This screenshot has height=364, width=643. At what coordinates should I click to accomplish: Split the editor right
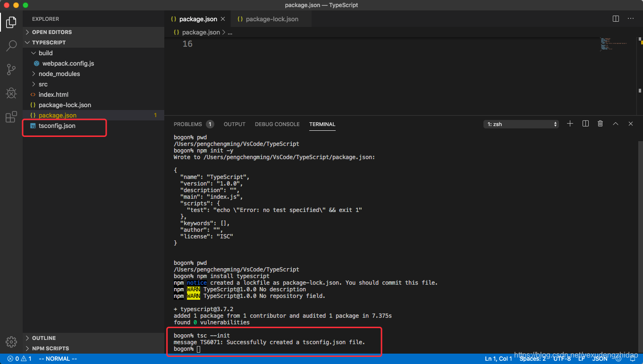pyautogui.click(x=616, y=19)
